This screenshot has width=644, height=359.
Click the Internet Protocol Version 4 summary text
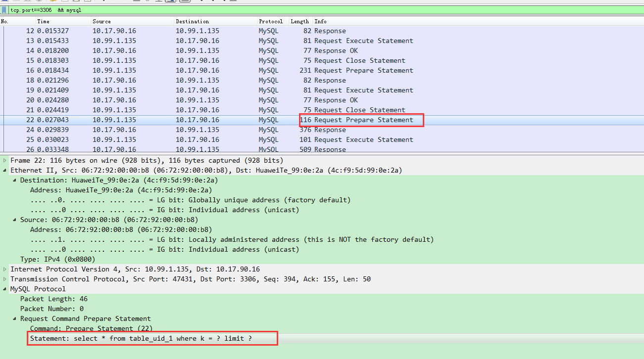coord(135,269)
